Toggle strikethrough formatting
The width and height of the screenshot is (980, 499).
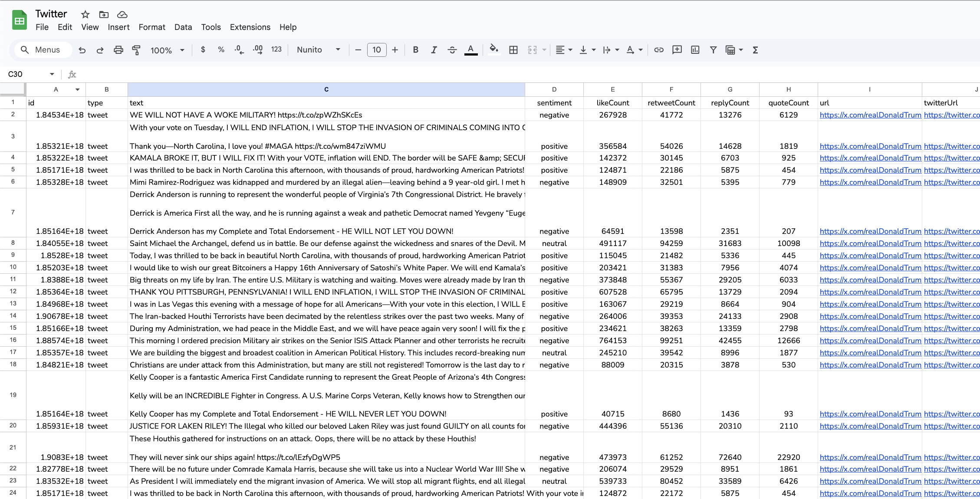pos(452,50)
